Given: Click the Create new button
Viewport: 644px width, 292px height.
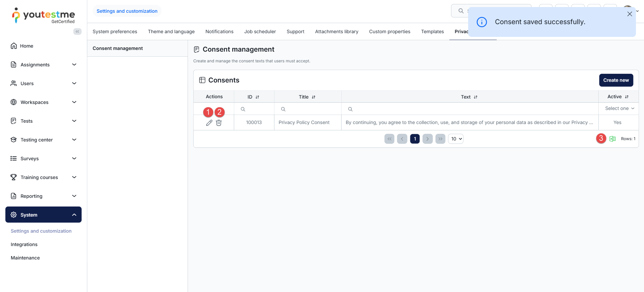Looking at the screenshot, I should click(616, 80).
